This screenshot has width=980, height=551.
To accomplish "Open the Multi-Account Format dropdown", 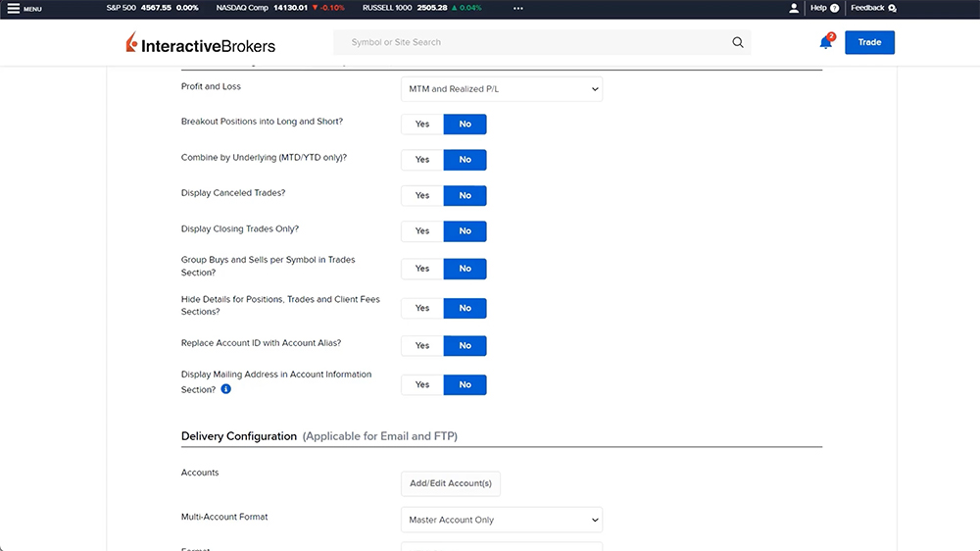I will click(502, 521).
